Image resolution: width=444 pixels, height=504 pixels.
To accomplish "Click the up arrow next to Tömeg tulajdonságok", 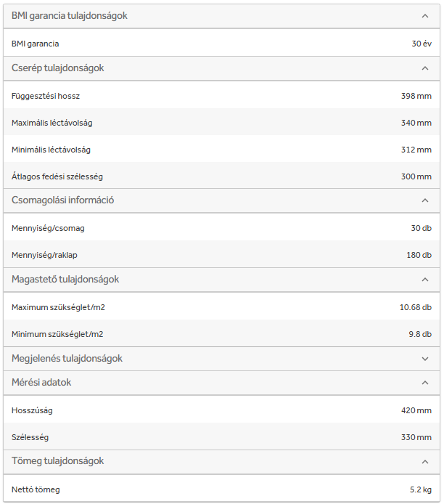I will (x=425, y=462).
